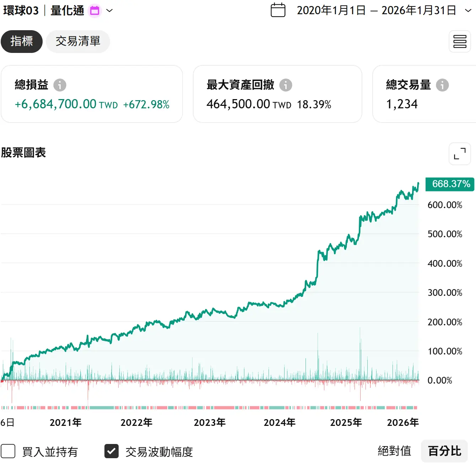476x466 pixels.
Task: Open the 交易清單 tab
Action: [x=78, y=42]
